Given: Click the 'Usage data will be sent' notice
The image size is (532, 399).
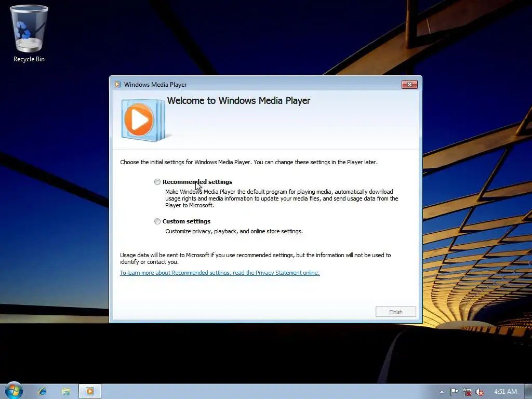Looking at the screenshot, I should point(256,259).
